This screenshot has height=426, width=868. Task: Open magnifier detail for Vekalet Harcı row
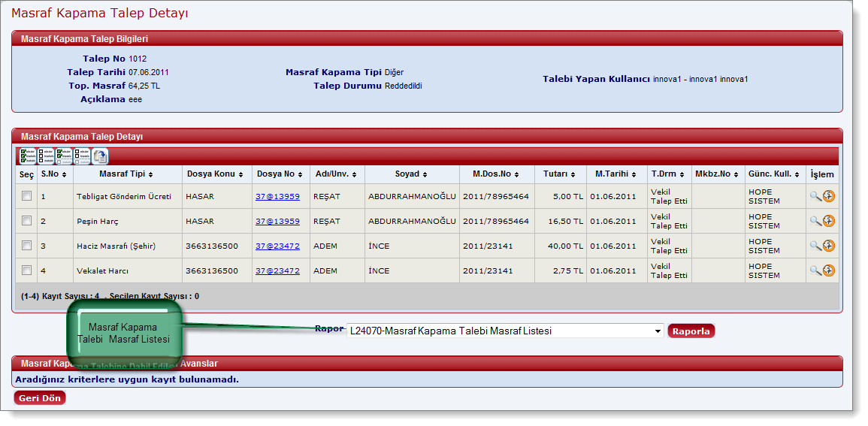815,270
